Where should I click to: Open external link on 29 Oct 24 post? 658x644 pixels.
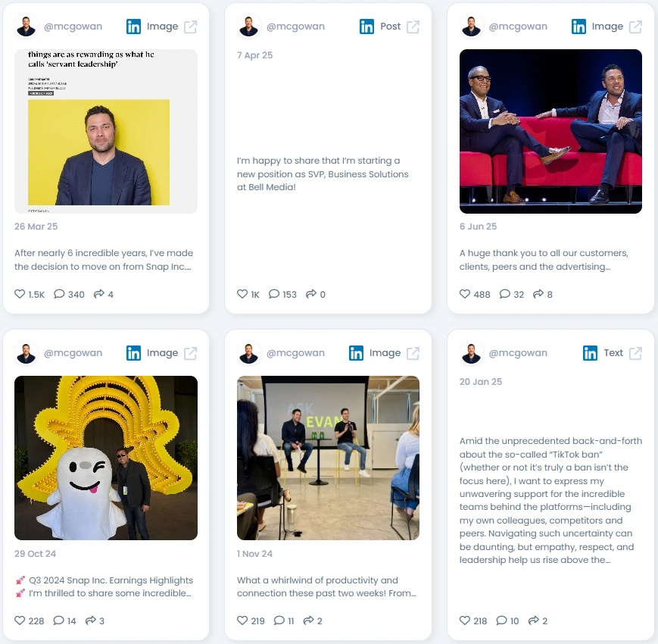(x=191, y=354)
